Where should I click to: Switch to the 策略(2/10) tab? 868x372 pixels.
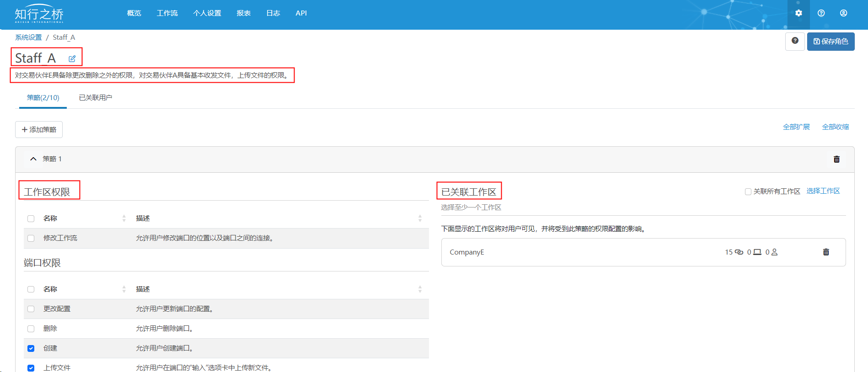43,98
